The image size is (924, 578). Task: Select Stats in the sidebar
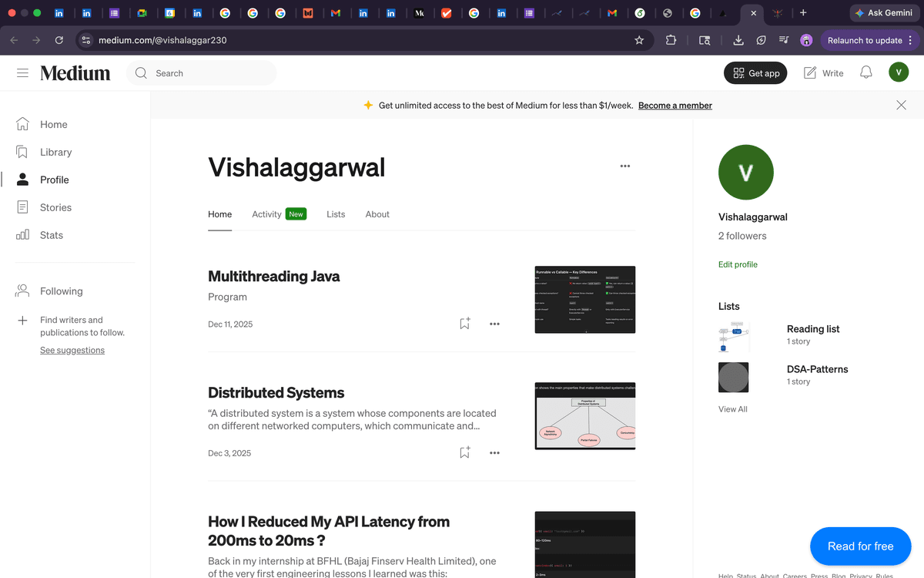coord(52,235)
